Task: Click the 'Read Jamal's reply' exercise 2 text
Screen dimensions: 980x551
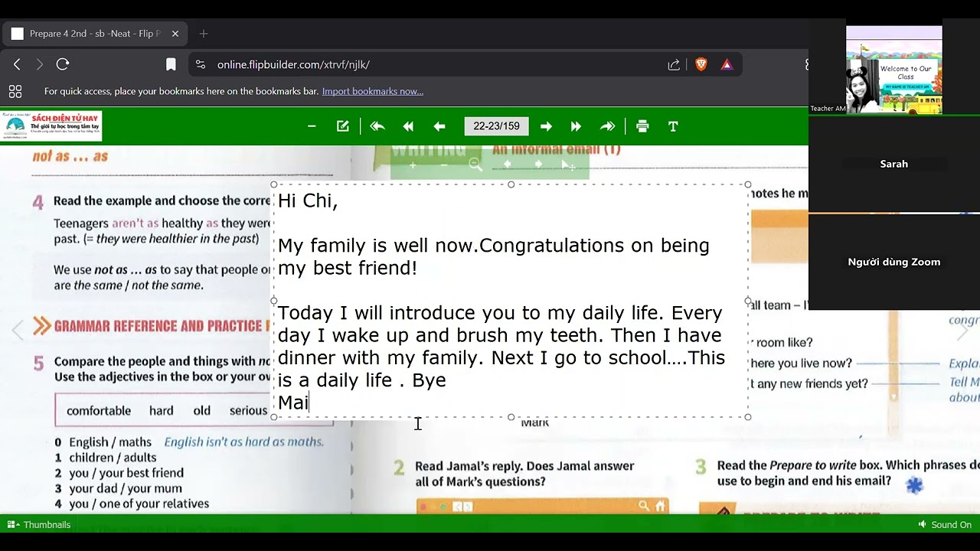Action: pos(524,474)
